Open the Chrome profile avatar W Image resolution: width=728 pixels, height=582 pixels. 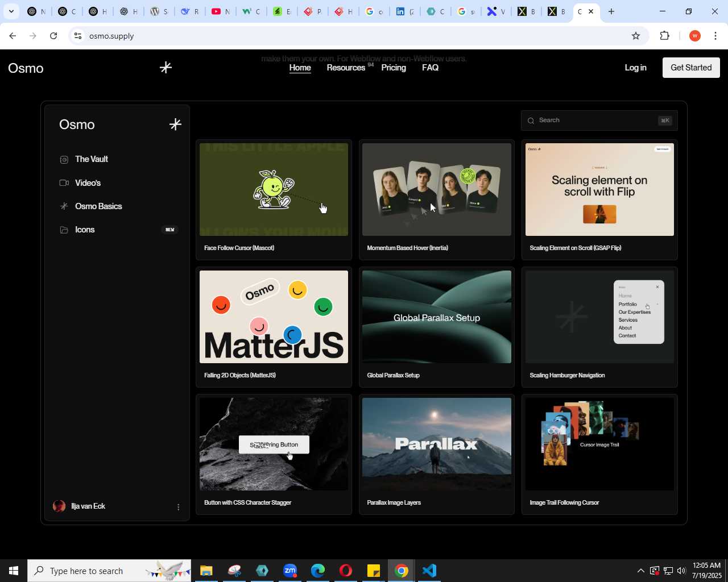(694, 36)
